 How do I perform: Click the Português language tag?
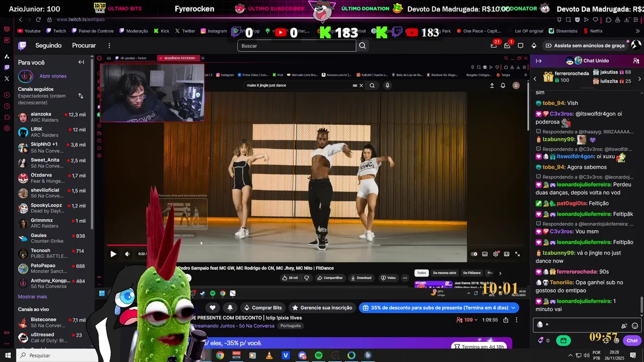(x=290, y=326)
